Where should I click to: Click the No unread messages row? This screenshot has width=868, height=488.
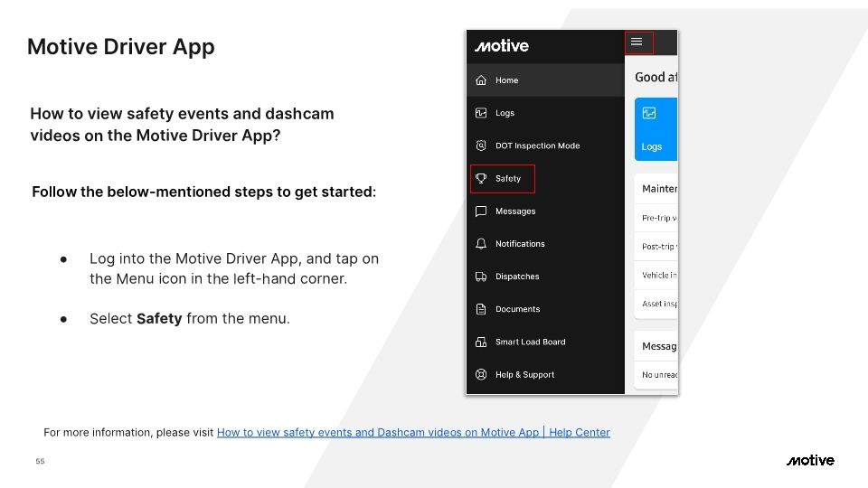pyautogui.click(x=656, y=375)
